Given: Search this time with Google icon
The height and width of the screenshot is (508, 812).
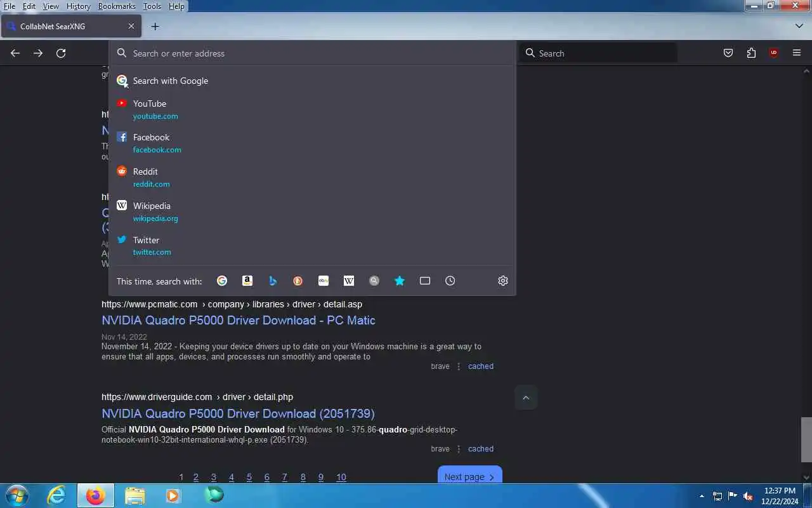Looking at the screenshot, I should [222, 281].
